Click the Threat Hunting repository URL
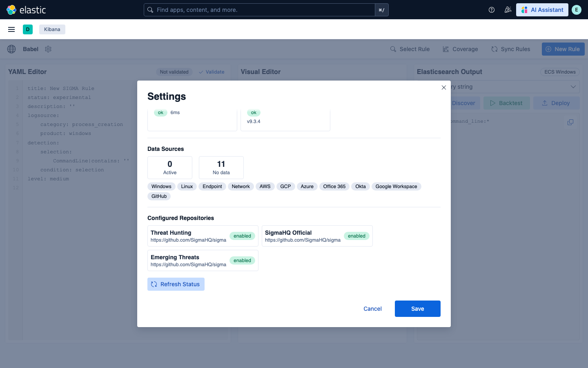 [x=188, y=240]
